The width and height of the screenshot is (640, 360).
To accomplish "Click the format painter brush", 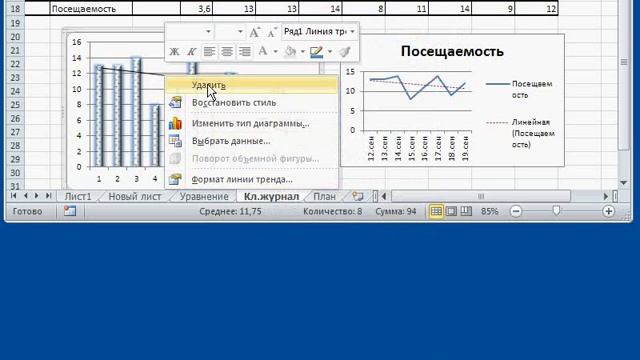I will [x=345, y=51].
